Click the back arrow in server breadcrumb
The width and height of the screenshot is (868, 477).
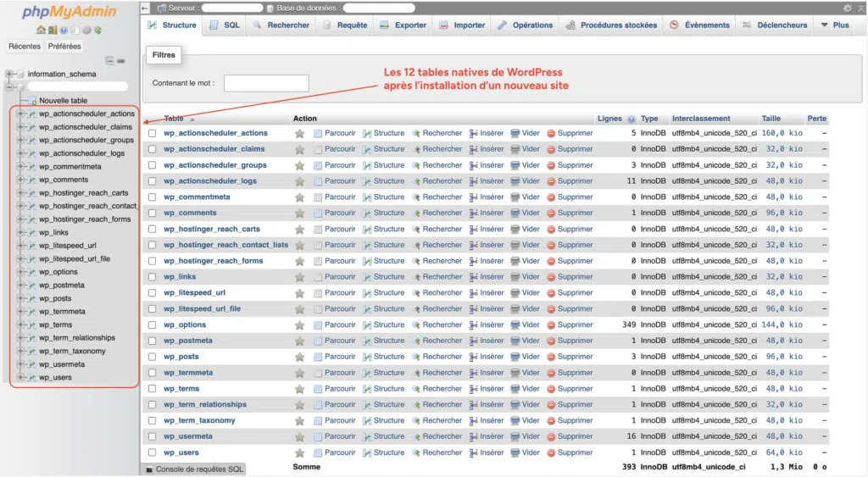coord(145,8)
